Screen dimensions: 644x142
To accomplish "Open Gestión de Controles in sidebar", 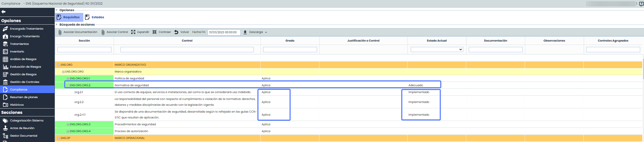I will pos(25,82).
